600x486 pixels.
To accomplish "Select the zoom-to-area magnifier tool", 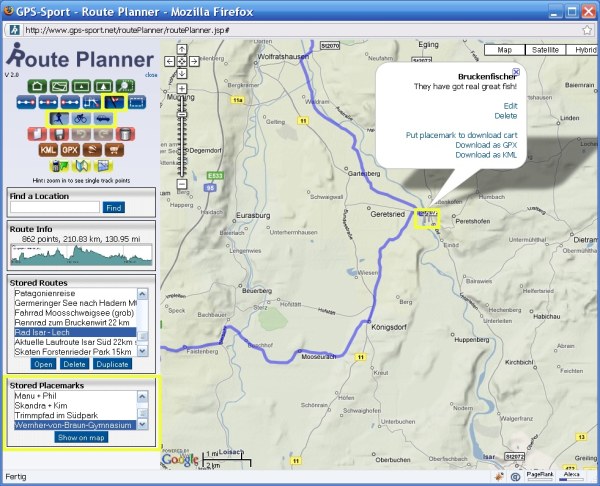I will [126, 86].
